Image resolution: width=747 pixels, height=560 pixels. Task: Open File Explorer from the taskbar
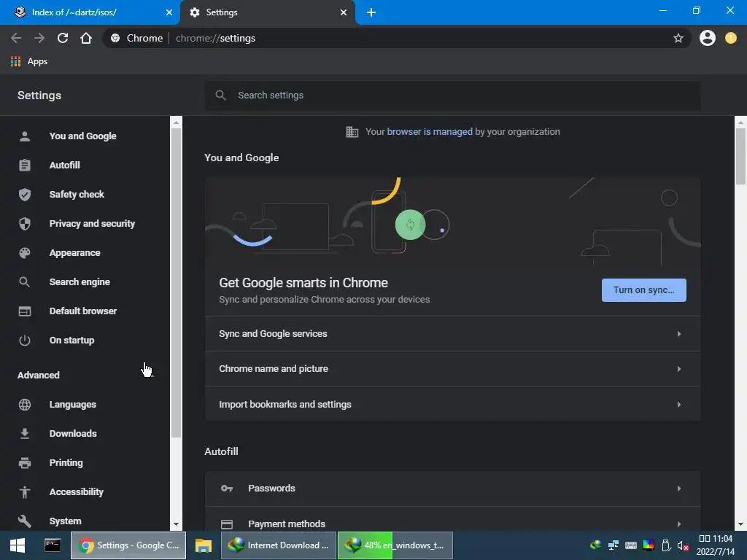pos(204,545)
